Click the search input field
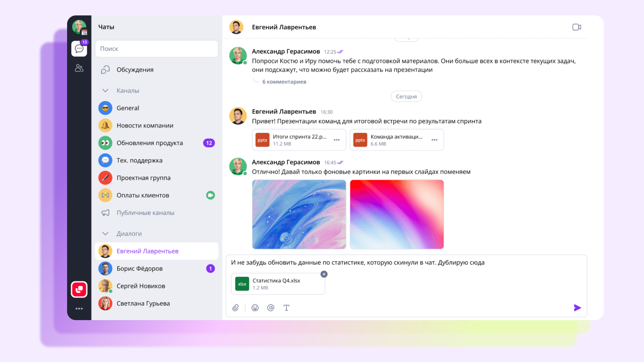Viewport: 644px width, 362px height. [156, 48]
